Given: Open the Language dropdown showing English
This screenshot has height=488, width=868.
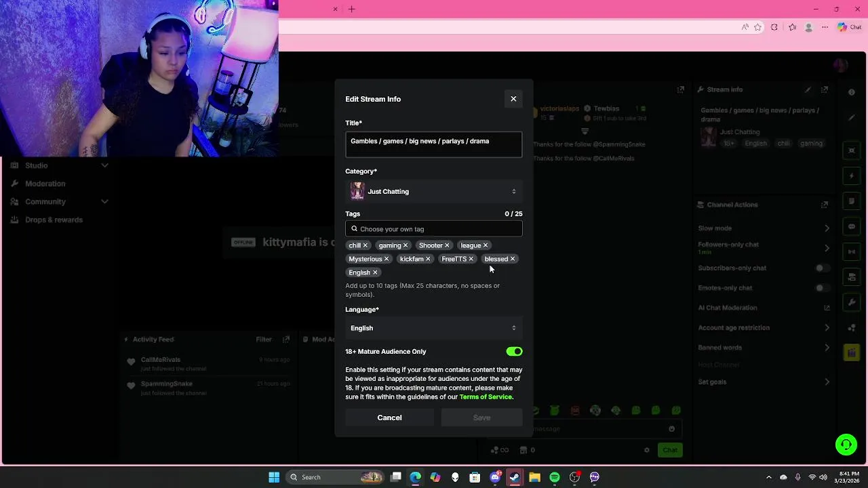Looking at the screenshot, I should pyautogui.click(x=434, y=328).
